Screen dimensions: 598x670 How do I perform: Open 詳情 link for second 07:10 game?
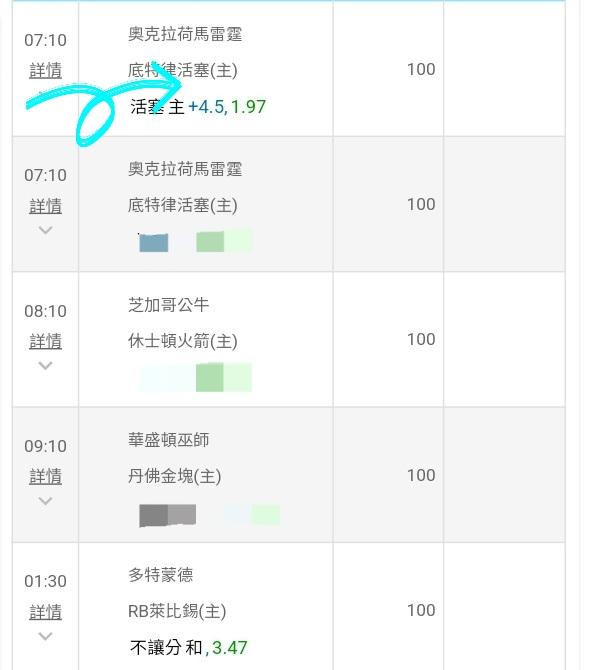tap(45, 206)
